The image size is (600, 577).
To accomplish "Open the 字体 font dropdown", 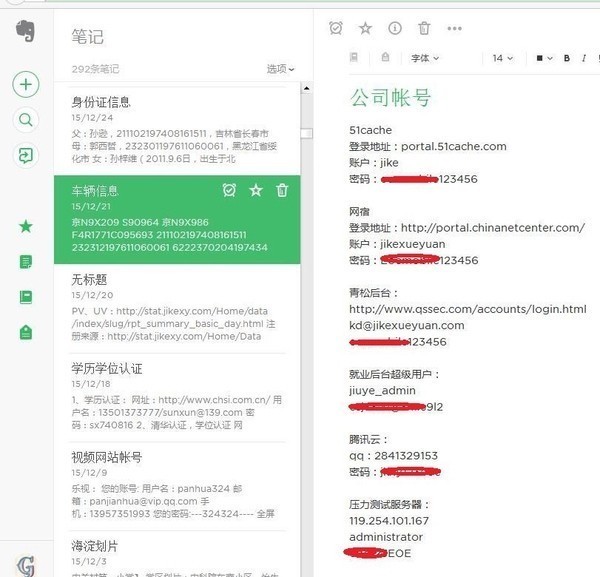I will [425, 58].
